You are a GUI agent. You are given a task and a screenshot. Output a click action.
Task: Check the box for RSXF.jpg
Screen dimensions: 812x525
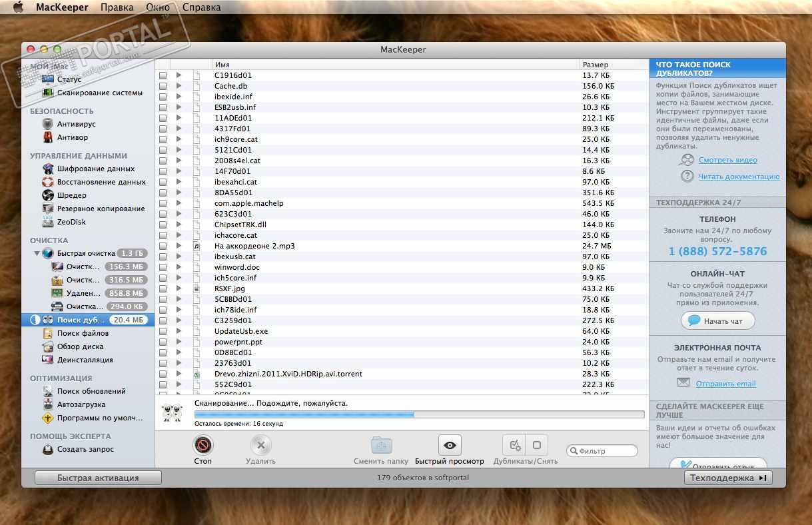pos(163,288)
